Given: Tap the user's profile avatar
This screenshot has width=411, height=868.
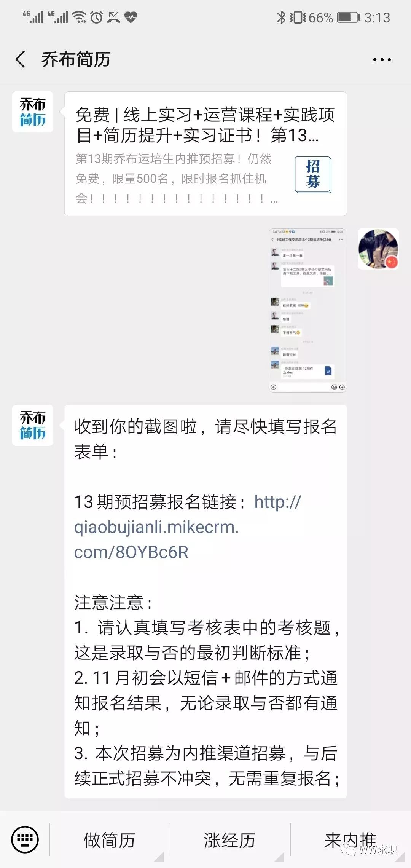Looking at the screenshot, I should pos(378,249).
